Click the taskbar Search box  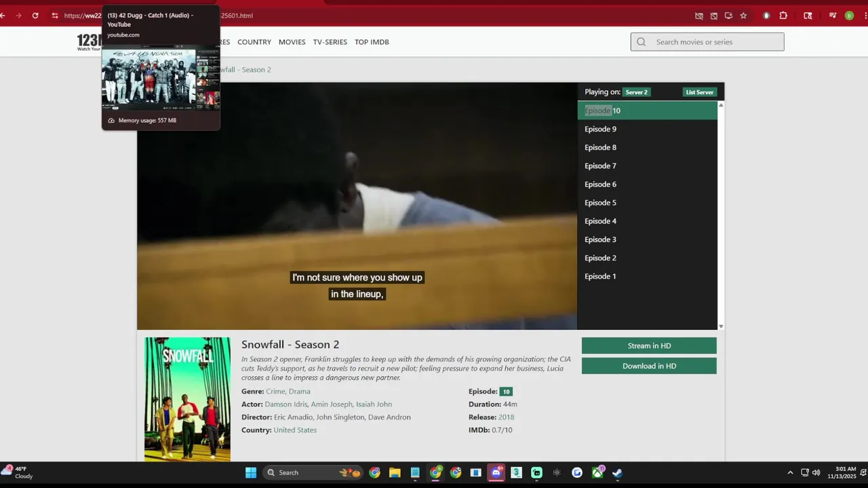[314, 472]
